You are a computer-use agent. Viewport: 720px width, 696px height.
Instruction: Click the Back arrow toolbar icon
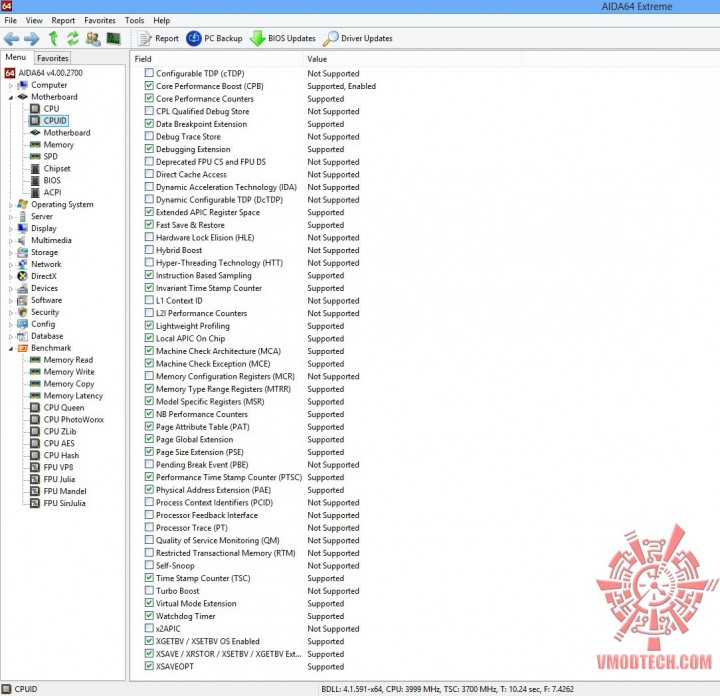point(11,39)
